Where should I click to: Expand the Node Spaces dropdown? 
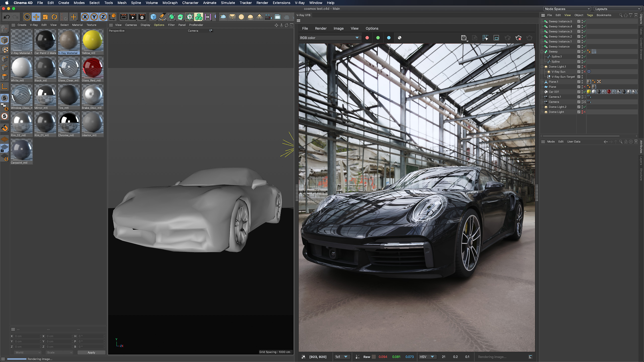[567, 9]
